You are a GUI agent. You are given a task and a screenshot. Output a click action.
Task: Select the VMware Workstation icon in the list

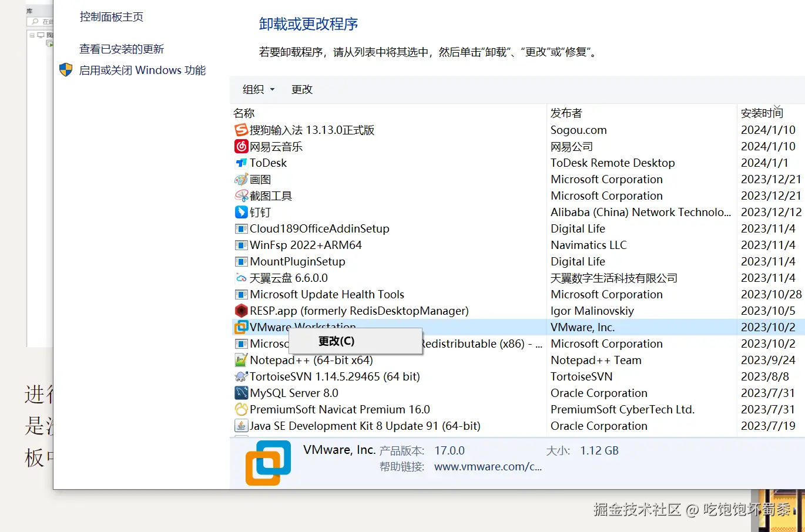(241, 327)
